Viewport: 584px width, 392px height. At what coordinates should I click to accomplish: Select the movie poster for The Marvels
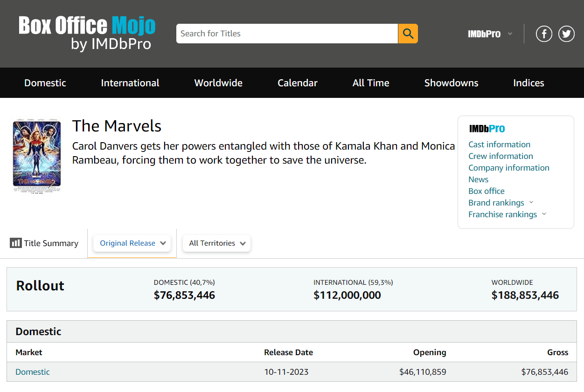(36, 155)
